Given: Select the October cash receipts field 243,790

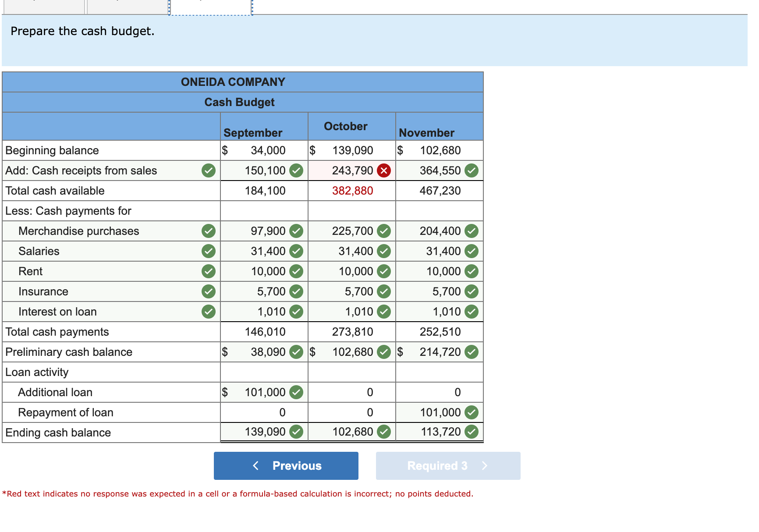Looking at the screenshot, I should (352, 170).
